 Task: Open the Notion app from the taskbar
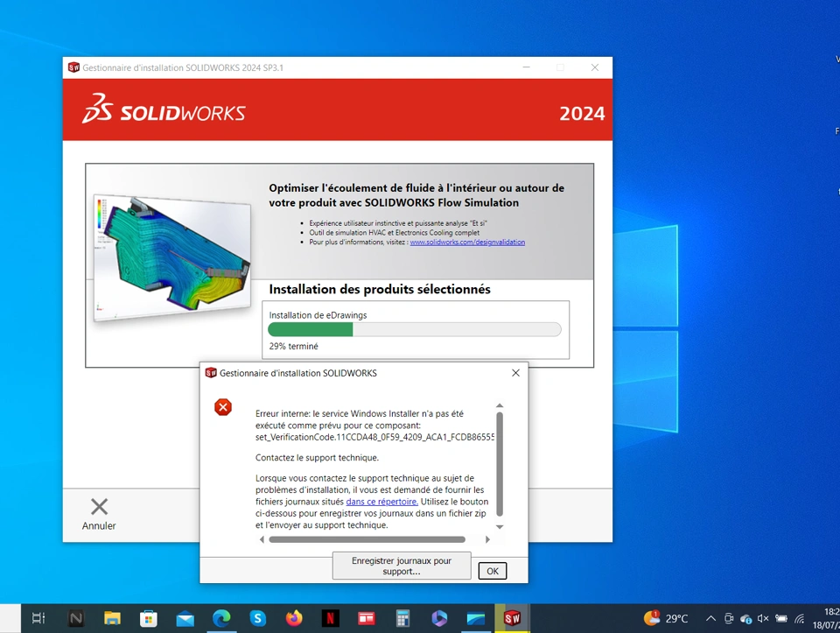tap(76, 618)
